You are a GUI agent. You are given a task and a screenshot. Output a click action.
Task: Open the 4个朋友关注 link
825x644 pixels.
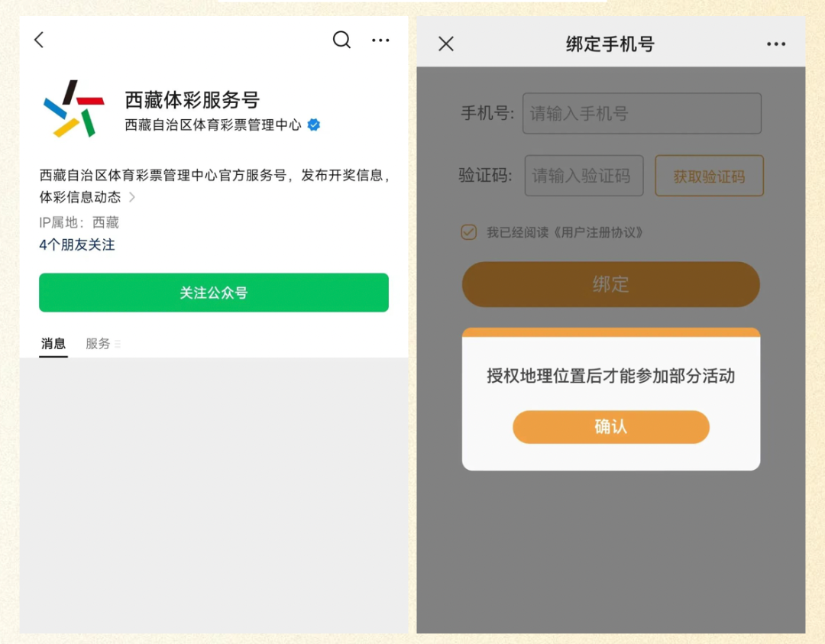[77, 244]
